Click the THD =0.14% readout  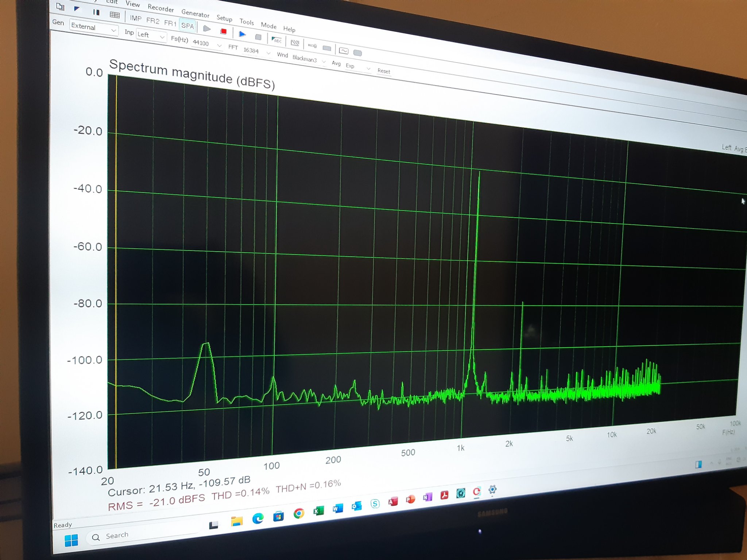point(240,494)
